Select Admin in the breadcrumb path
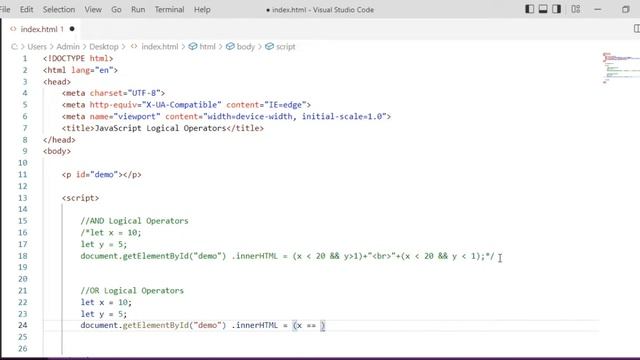The image size is (640, 360). pyautogui.click(x=68, y=47)
